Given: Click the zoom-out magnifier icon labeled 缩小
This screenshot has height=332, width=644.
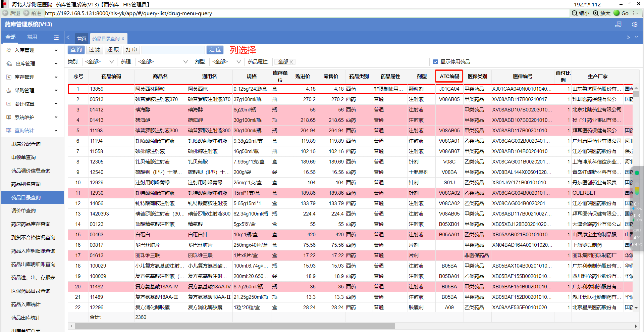Looking at the screenshot, I should pos(575,13).
